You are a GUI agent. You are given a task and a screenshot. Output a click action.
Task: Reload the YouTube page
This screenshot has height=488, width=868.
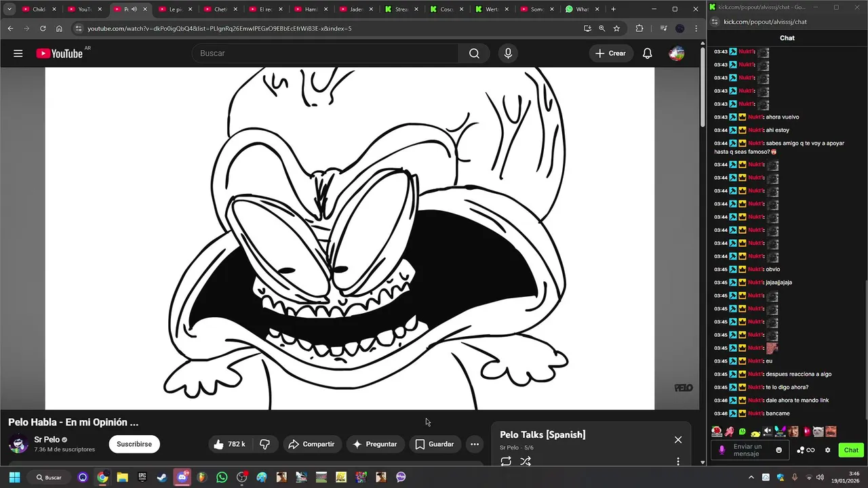tap(43, 28)
